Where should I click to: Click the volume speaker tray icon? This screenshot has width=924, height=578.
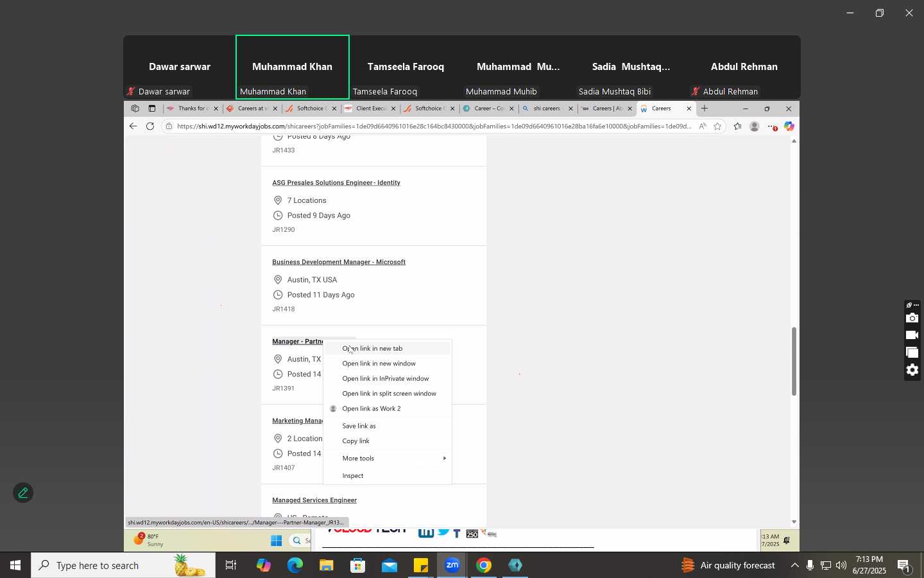[841, 566]
